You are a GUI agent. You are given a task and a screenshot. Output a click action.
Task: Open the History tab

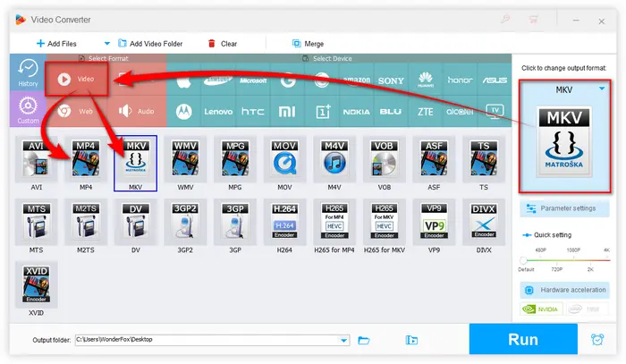28,72
